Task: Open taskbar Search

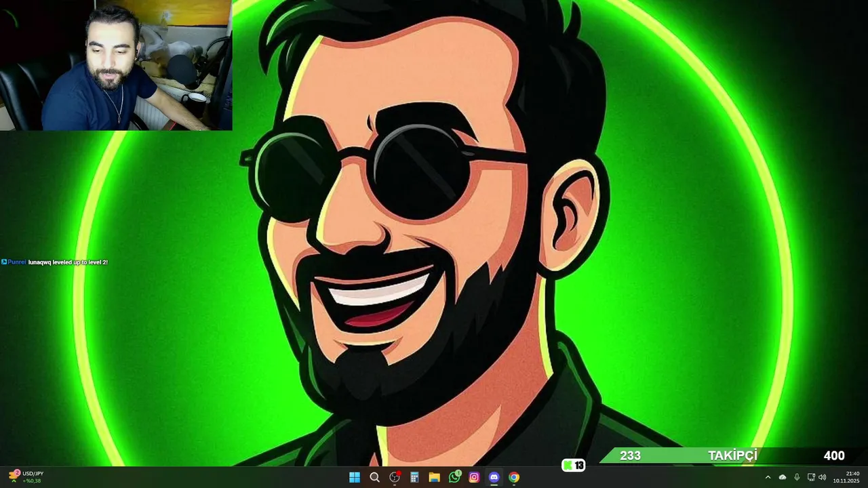Action: [374, 477]
